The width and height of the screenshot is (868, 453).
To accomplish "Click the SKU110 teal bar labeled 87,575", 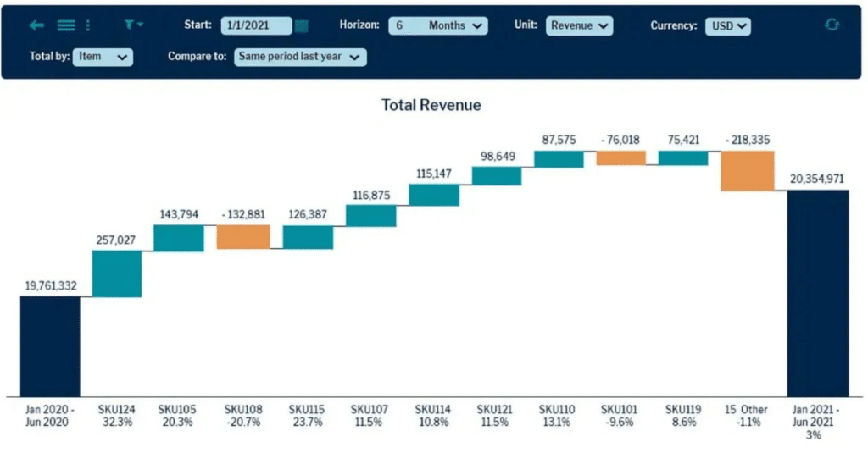I will 559,159.
